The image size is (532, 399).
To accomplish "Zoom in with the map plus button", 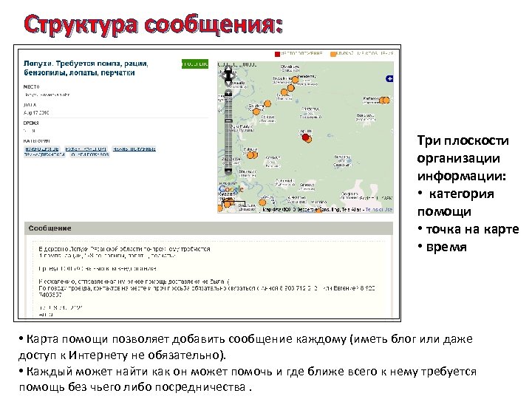I will (x=228, y=92).
